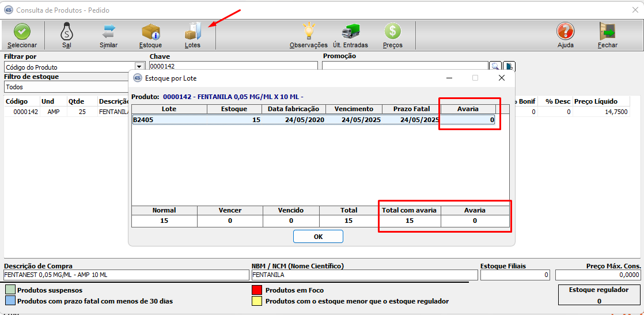Click the red Produtos em Foco swatch
The width and height of the screenshot is (644, 315).
(x=257, y=290)
